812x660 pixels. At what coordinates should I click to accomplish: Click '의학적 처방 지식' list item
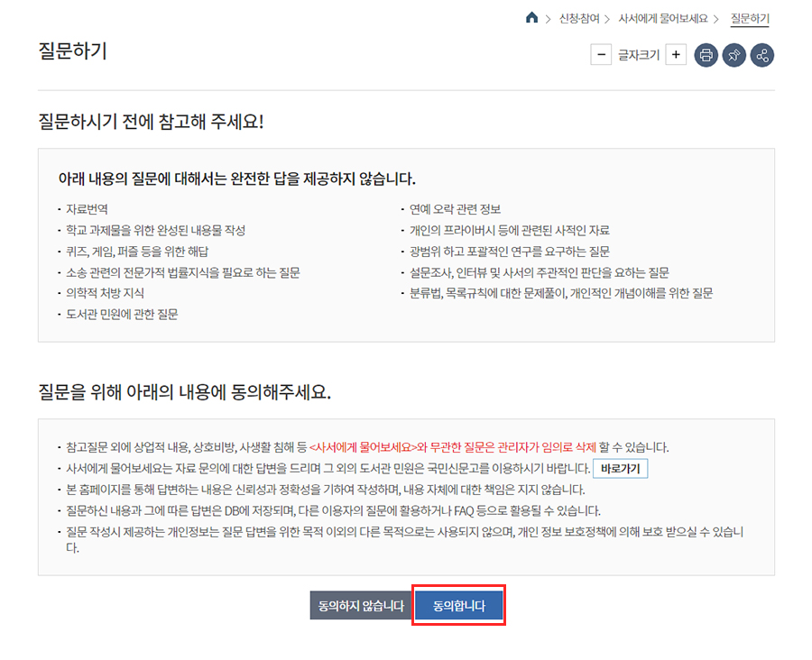tap(106, 293)
